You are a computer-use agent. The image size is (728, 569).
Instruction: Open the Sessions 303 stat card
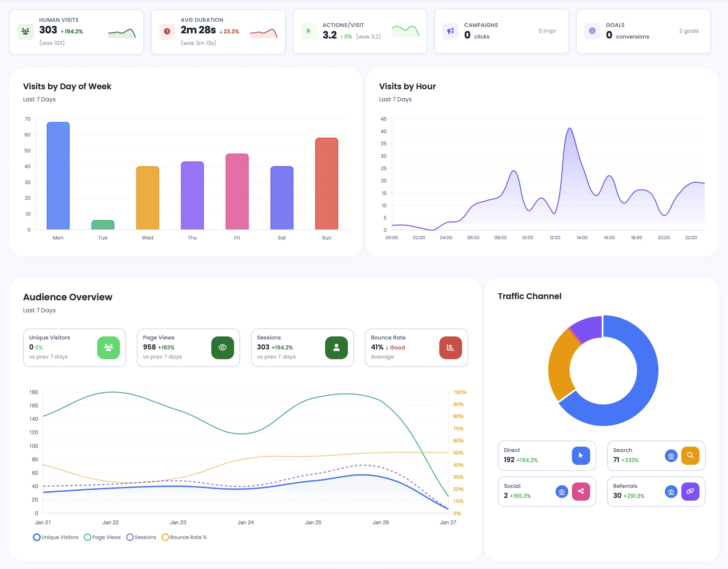click(x=302, y=348)
